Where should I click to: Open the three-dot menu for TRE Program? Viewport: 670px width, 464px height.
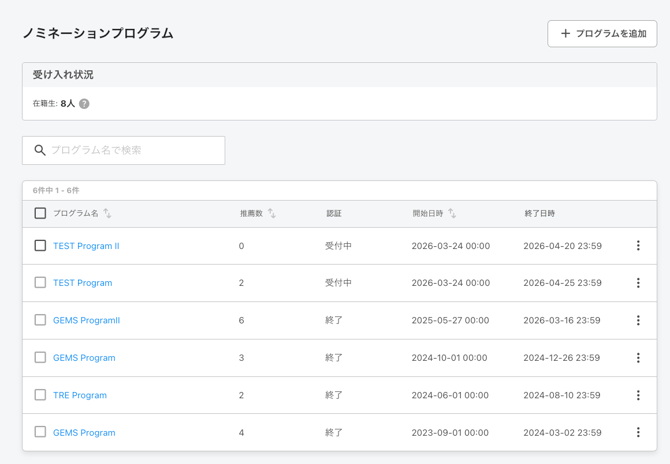tap(638, 395)
